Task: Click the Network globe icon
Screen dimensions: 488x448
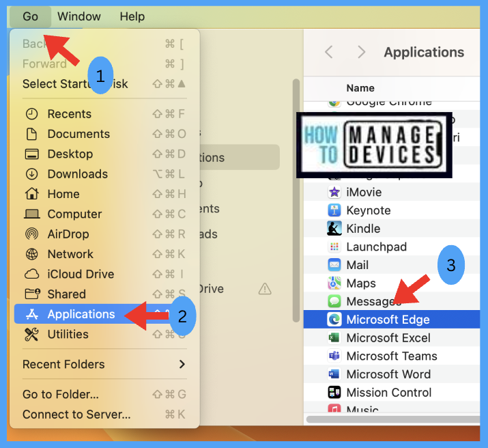Action: point(32,254)
